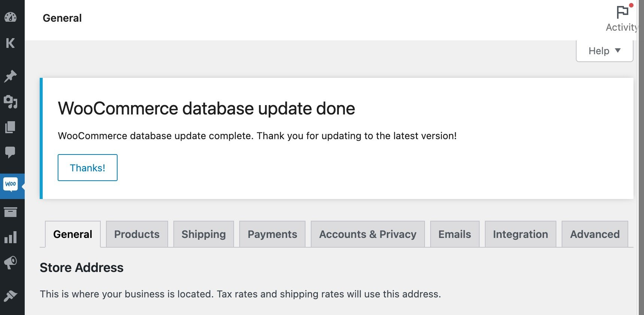The width and height of the screenshot is (644, 315).
Task: Open Products archive box icon in sidebar
Action: pos(10,212)
